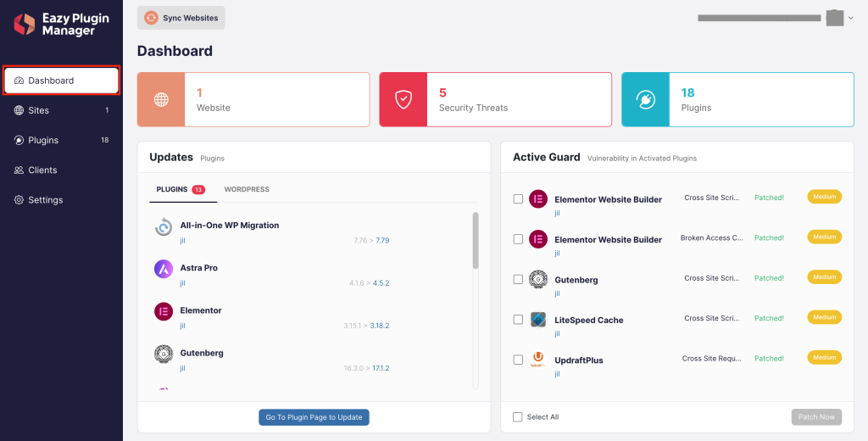Click the Clients people icon in sidebar
Image resolution: width=868 pixels, height=441 pixels.
(19, 170)
